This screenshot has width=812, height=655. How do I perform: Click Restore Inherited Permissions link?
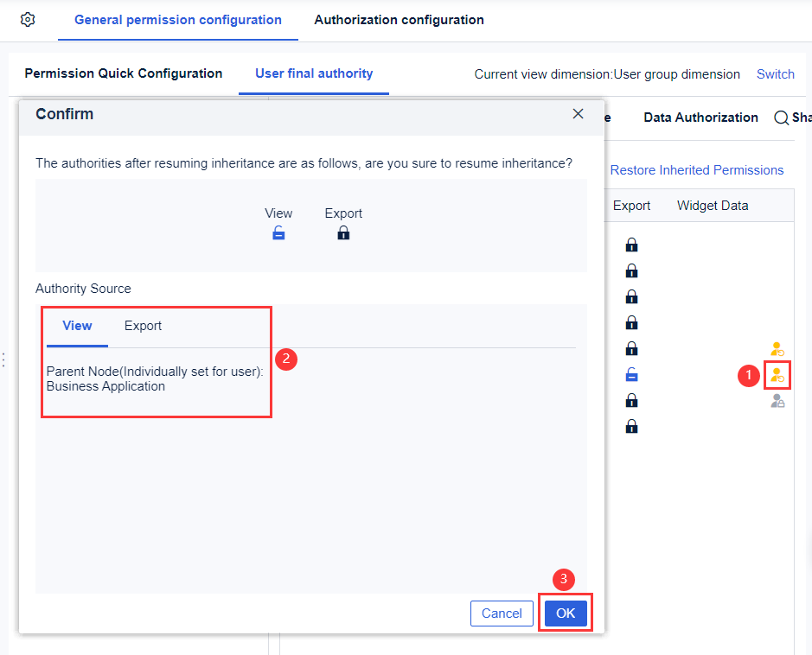[697, 169]
